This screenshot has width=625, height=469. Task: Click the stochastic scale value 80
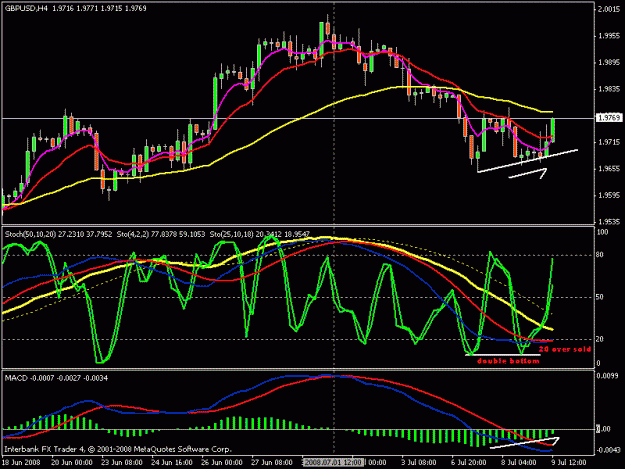[600, 255]
